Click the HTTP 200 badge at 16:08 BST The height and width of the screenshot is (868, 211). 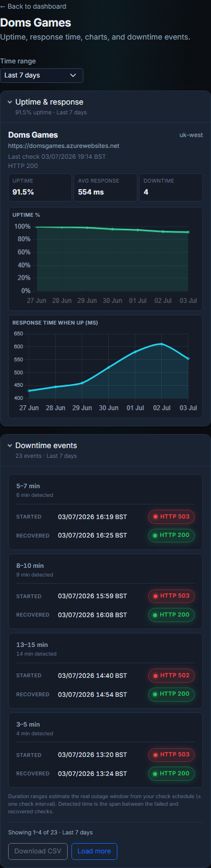172,614
